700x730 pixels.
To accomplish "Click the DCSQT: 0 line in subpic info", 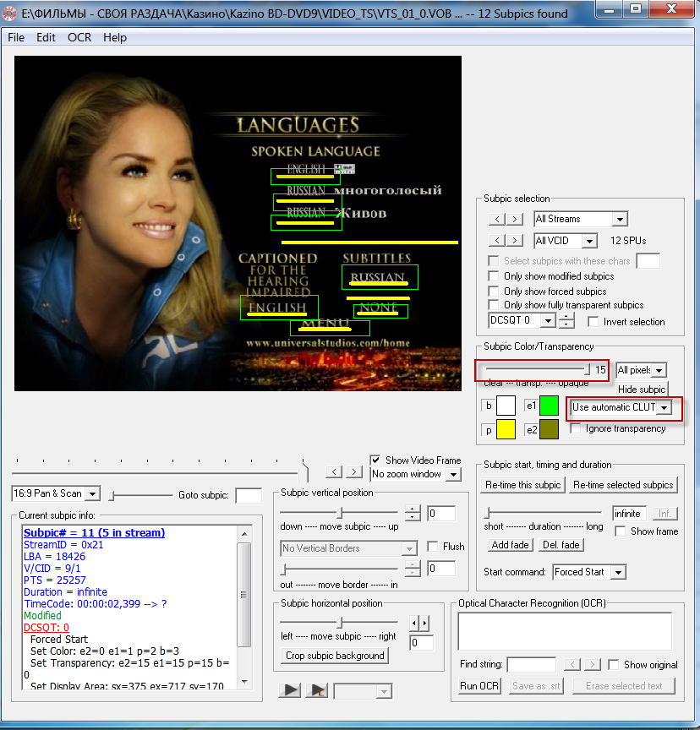I will [46, 627].
